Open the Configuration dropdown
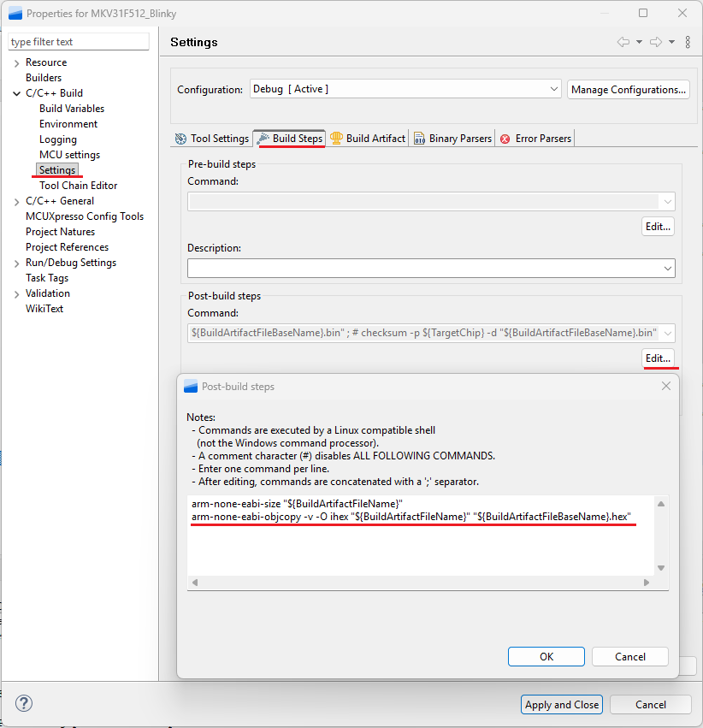This screenshot has width=703, height=728. (x=553, y=89)
